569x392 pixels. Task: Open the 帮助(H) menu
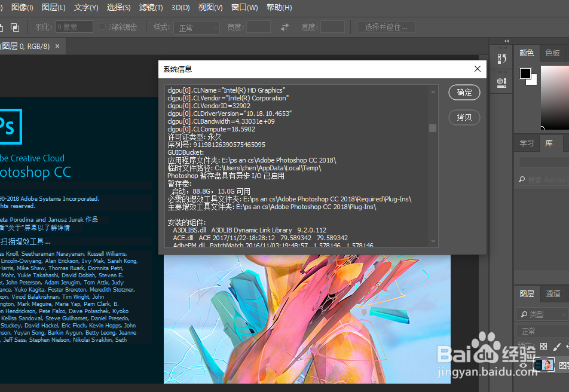pyautogui.click(x=279, y=7)
